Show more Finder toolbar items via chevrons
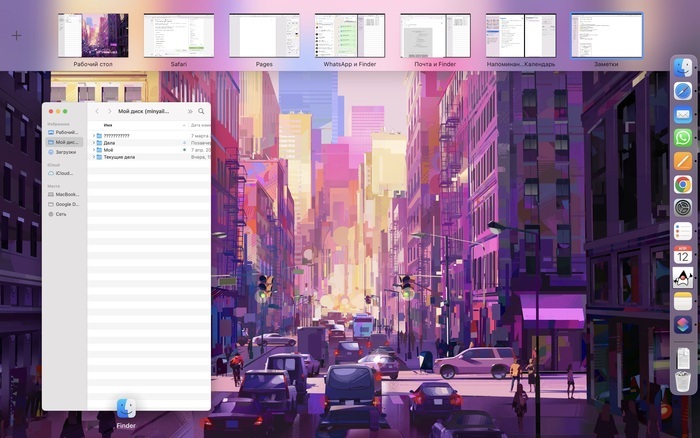Viewport: 700px width, 438px height. pos(190,111)
